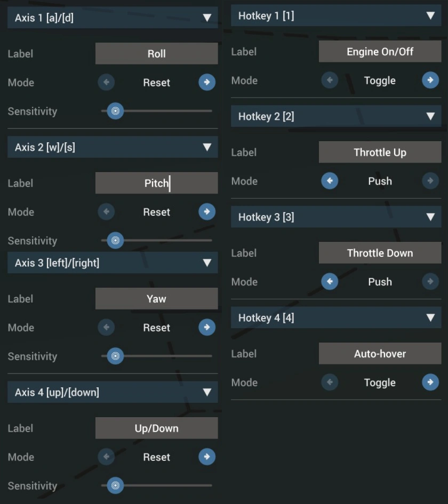Click left arrow for Hotkey 3 Push mode
This screenshot has height=504, width=448.
330,282
